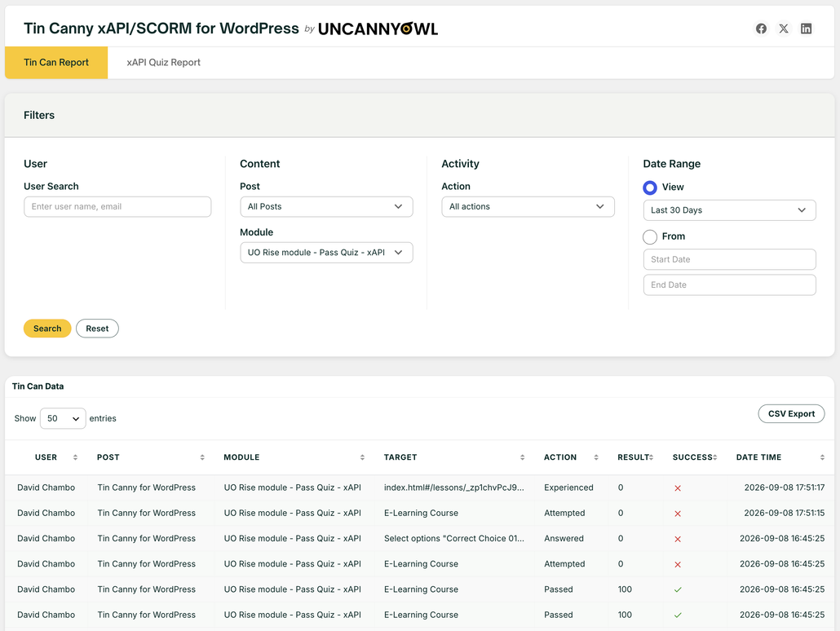Click the End Date field

729,285
